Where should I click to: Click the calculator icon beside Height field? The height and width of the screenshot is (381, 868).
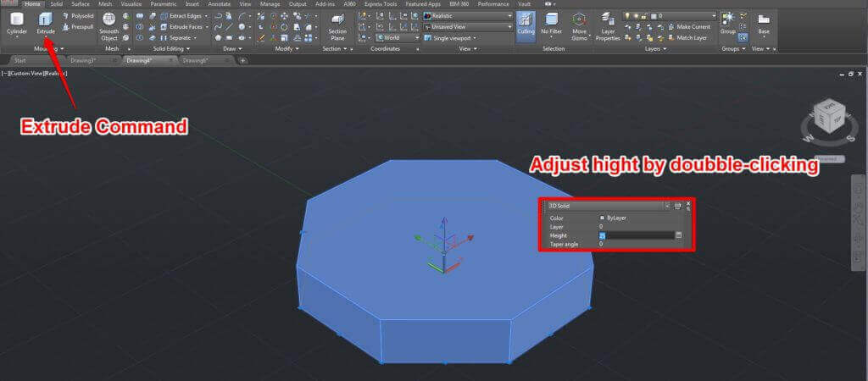[679, 235]
